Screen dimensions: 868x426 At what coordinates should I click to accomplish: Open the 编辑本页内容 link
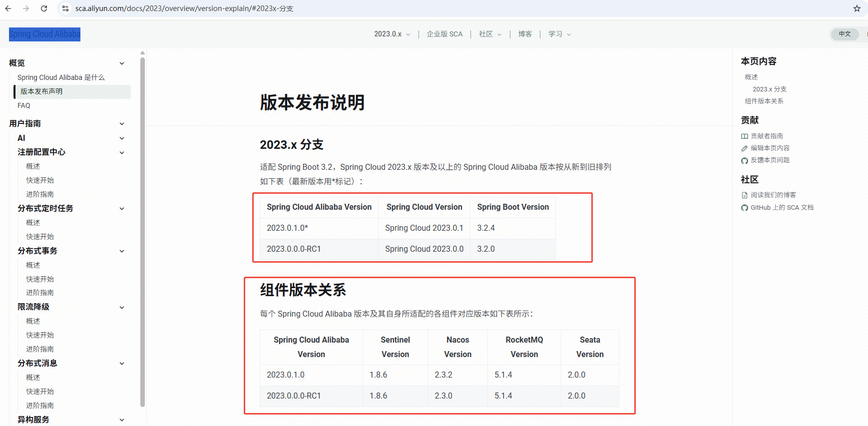[x=770, y=148]
